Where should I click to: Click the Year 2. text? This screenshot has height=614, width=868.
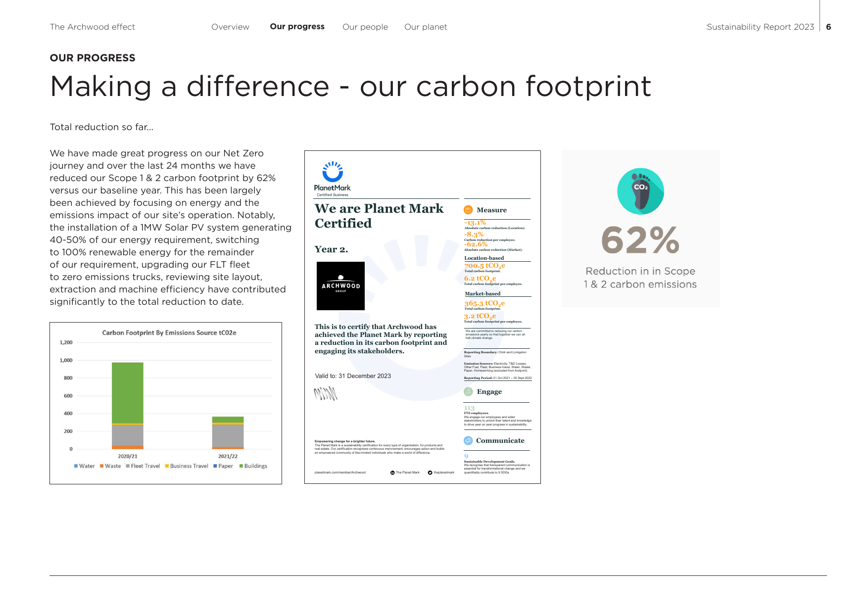331,249
